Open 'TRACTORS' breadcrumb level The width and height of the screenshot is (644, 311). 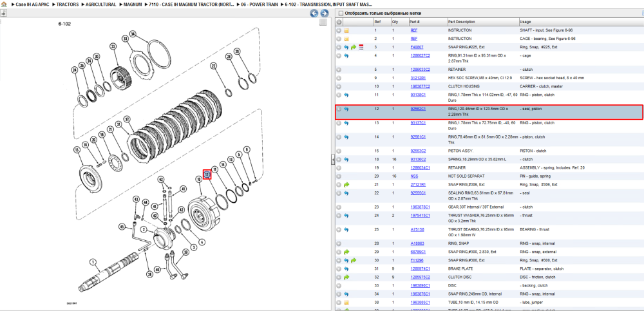(68, 4)
